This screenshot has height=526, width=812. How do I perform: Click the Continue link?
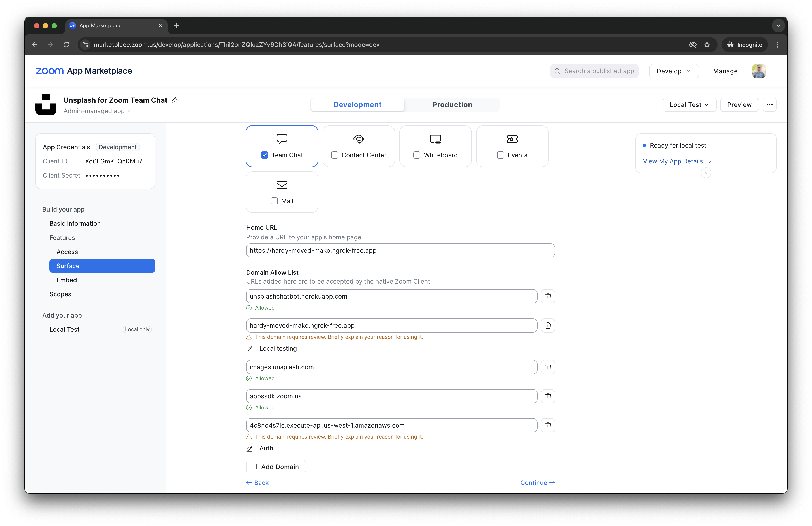tap(538, 483)
